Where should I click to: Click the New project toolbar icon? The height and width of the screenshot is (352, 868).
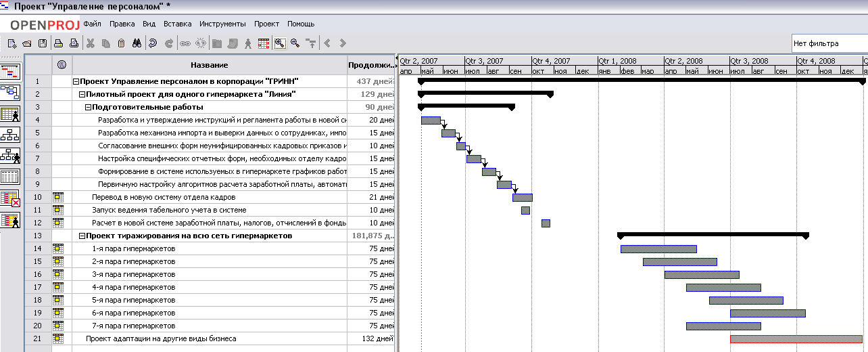click(x=11, y=43)
